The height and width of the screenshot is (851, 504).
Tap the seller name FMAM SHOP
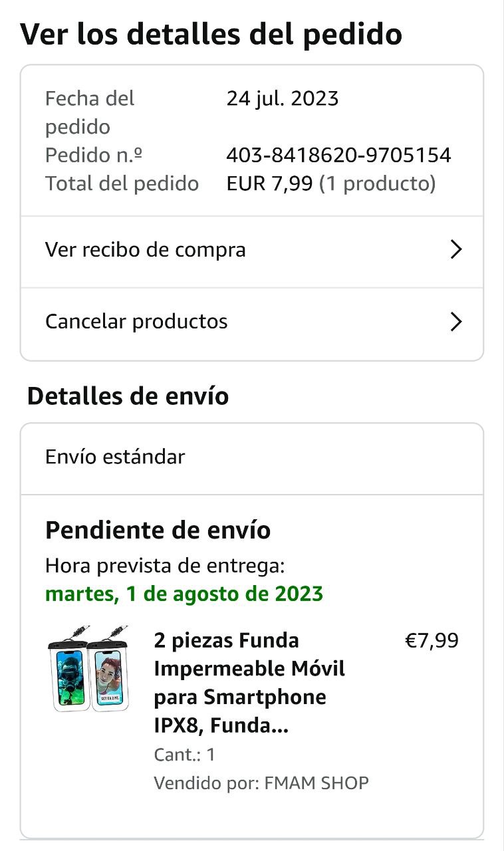point(316,783)
